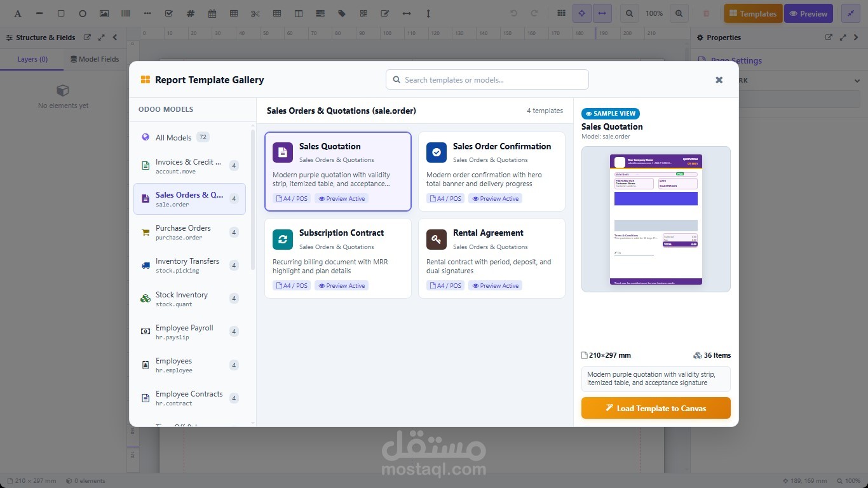Select Employee Payroll hr.payslip model
868x488 pixels.
[189, 332]
